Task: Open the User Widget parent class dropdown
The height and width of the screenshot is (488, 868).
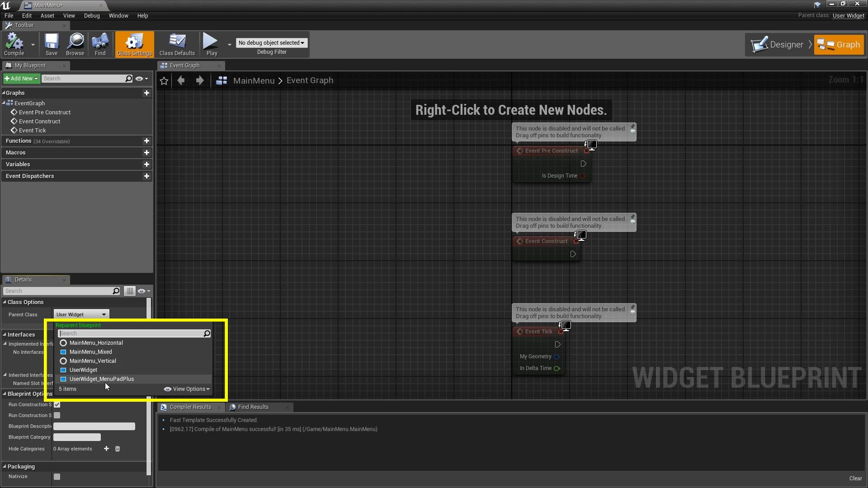Action: pos(80,314)
